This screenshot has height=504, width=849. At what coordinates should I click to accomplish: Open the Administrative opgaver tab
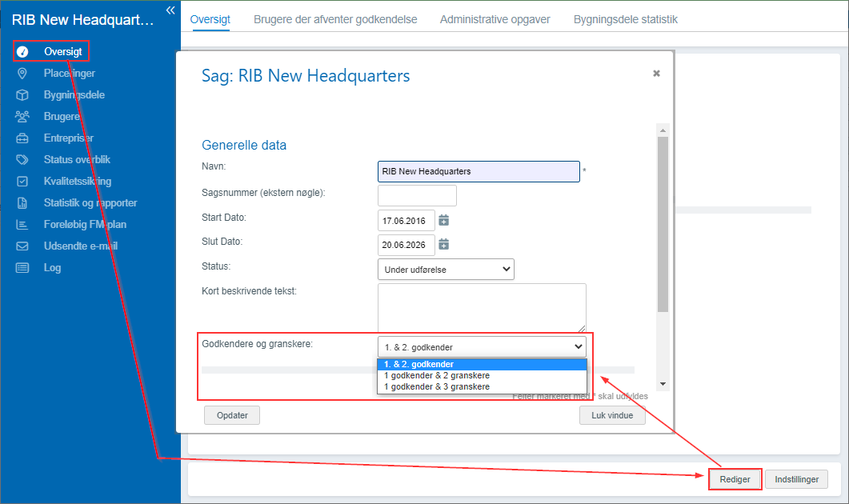click(x=495, y=19)
